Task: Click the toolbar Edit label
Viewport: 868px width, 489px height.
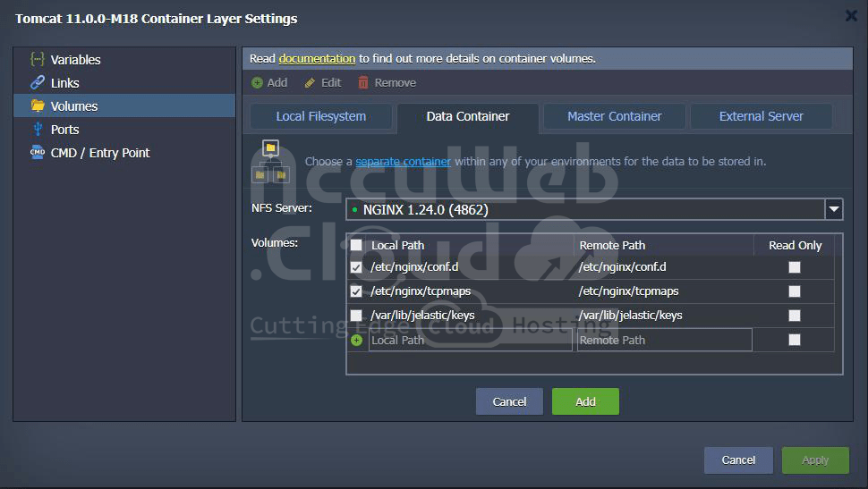Action: (331, 83)
